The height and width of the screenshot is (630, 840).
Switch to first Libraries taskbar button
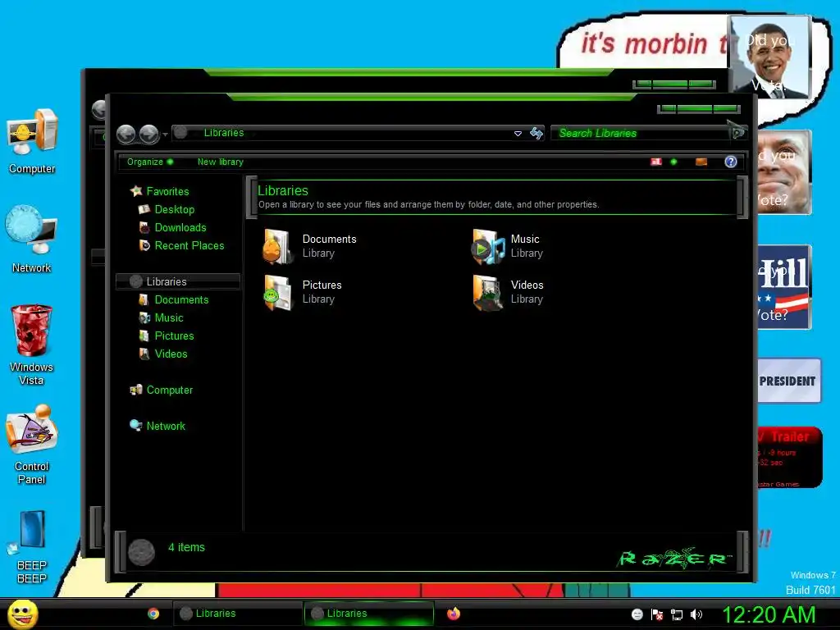[x=237, y=614]
